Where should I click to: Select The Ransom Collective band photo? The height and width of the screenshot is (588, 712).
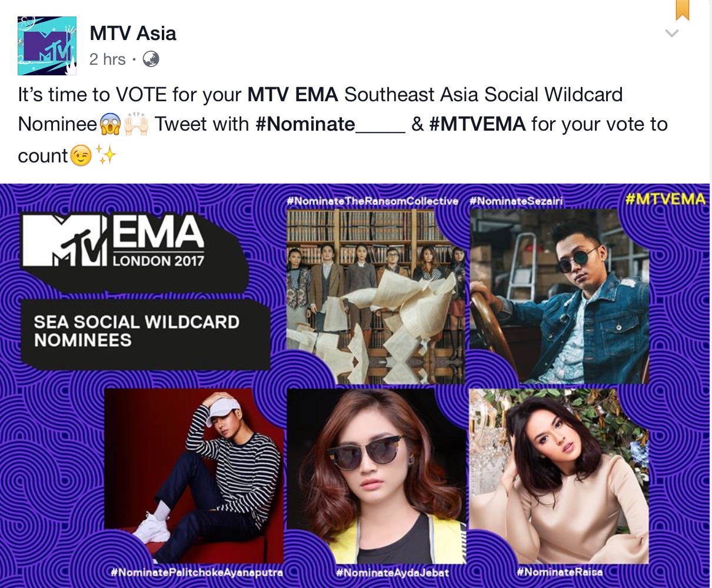(x=376, y=296)
